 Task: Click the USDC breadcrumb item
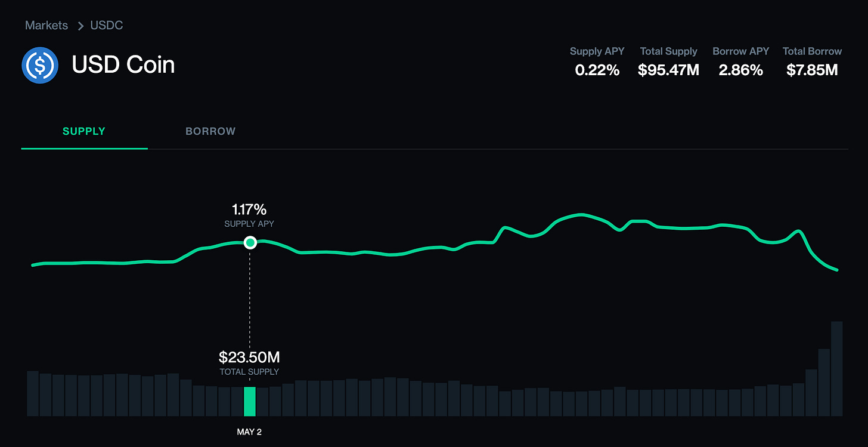[107, 26]
